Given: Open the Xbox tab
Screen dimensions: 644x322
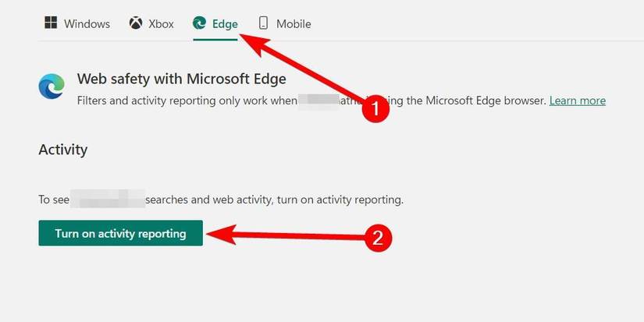Looking at the screenshot, I should pos(161,23).
